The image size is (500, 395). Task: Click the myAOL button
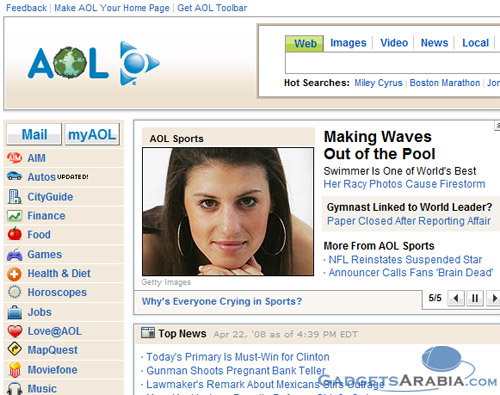click(x=92, y=134)
